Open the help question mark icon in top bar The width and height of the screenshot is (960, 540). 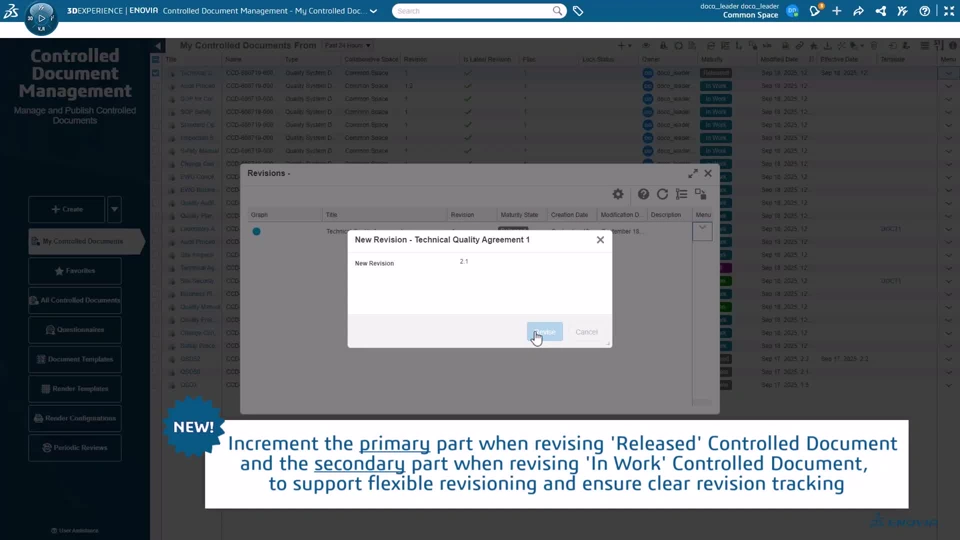(925, 11)
